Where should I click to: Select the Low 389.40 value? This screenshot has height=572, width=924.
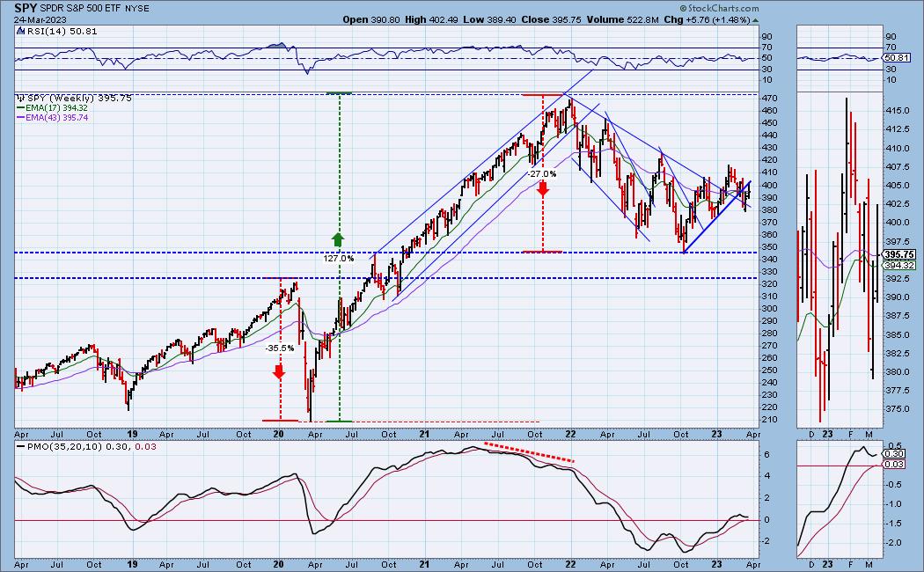(x=489, y=19)
